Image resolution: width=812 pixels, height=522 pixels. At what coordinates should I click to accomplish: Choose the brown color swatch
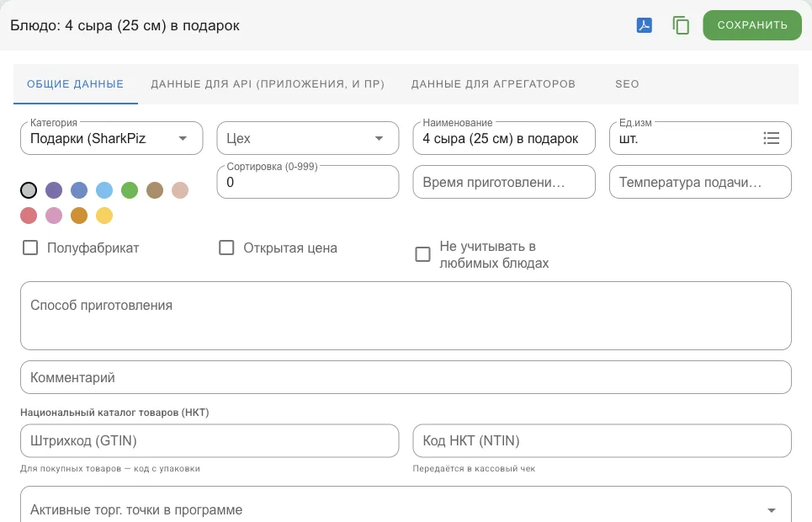click(155, 190)
